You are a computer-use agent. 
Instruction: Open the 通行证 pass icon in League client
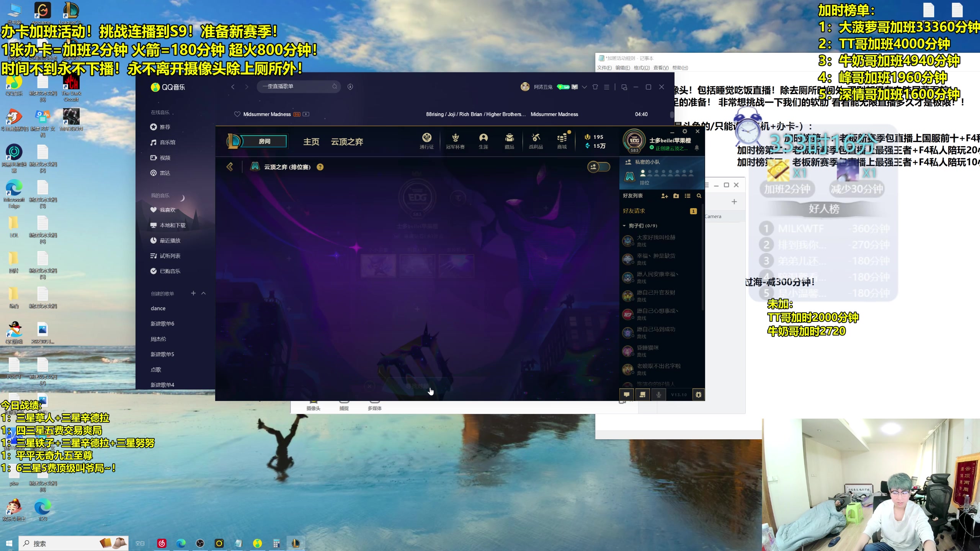(x=426, y=141)
